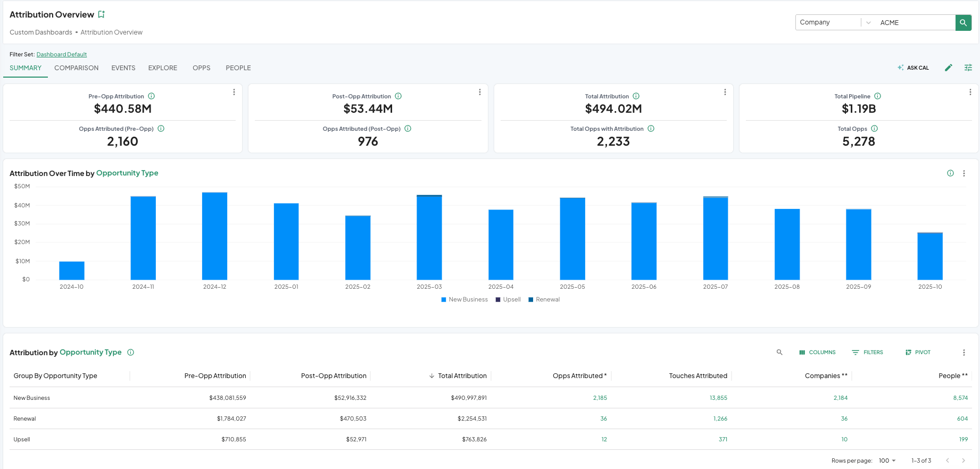Click the search icon in Attribution table toolbar
The image size is (980, 469).
click(x=779, y=352)
